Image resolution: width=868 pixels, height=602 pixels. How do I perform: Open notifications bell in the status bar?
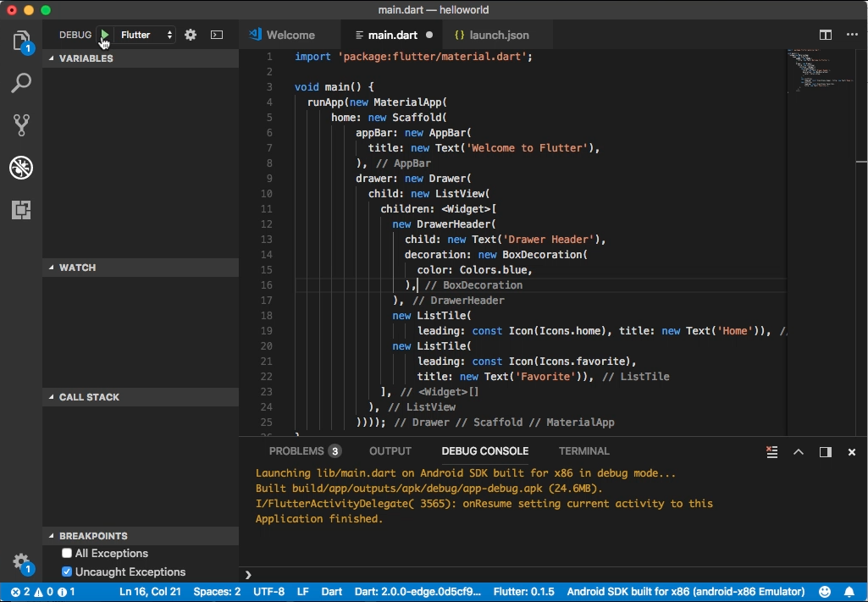[x=849, y=592]
